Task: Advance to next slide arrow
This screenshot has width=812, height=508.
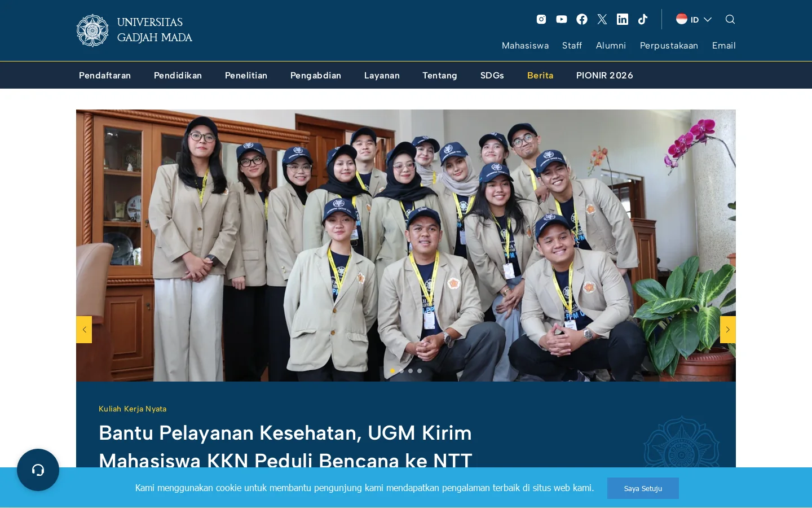Action: 728,330
